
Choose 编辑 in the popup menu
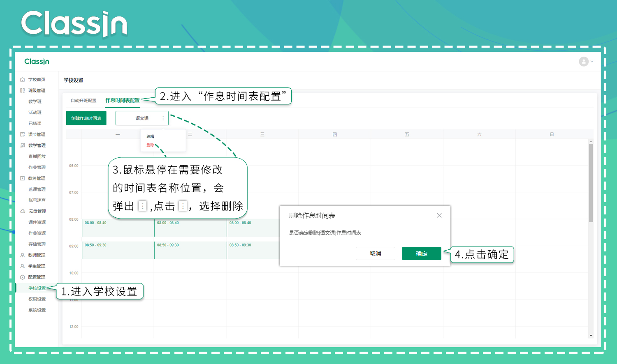tap(150, 136)
